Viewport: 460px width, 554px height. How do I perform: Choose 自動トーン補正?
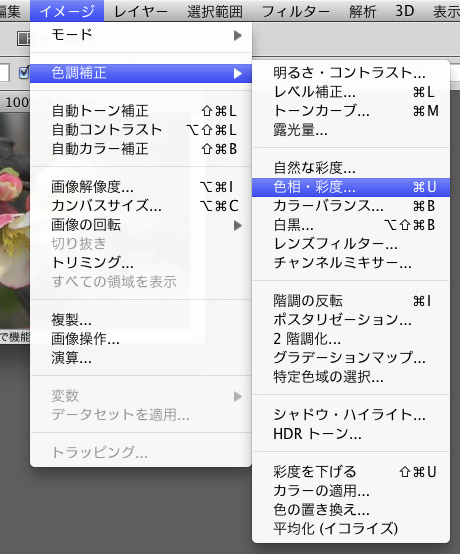tap(141, 111)
